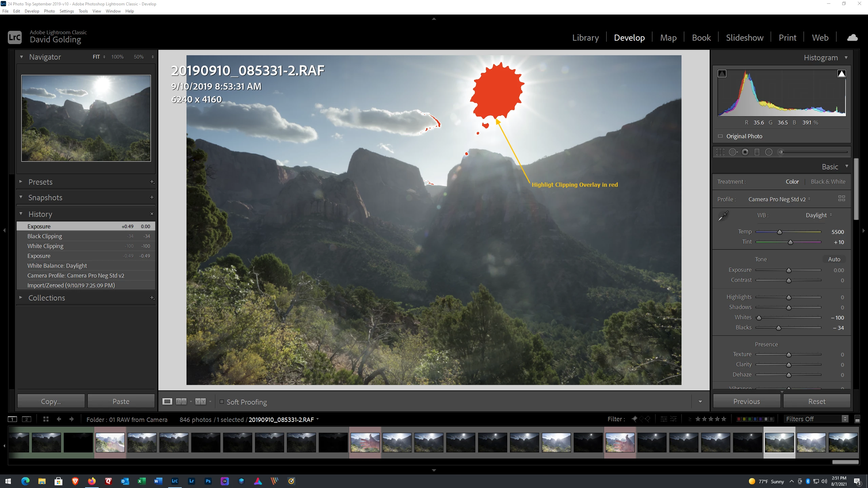
Task: Click the Auto tone button
Action: (834, 259)
